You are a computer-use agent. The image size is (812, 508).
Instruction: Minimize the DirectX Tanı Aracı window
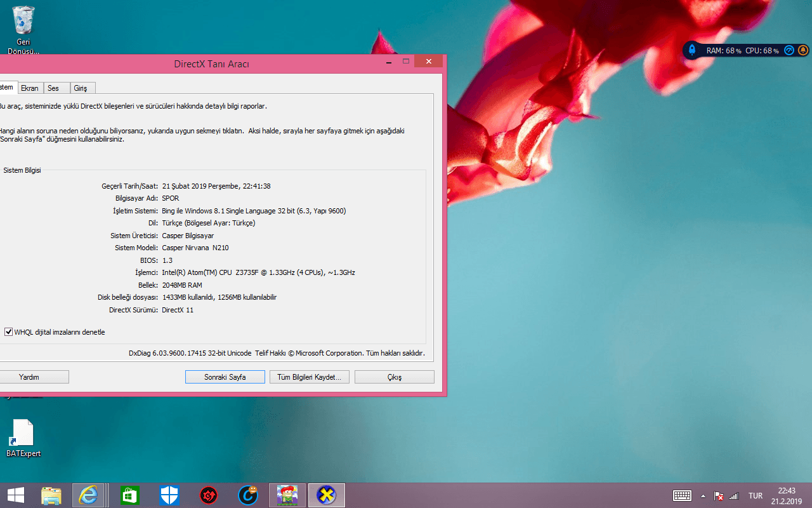pyautogui.click(x=388, y=62)
